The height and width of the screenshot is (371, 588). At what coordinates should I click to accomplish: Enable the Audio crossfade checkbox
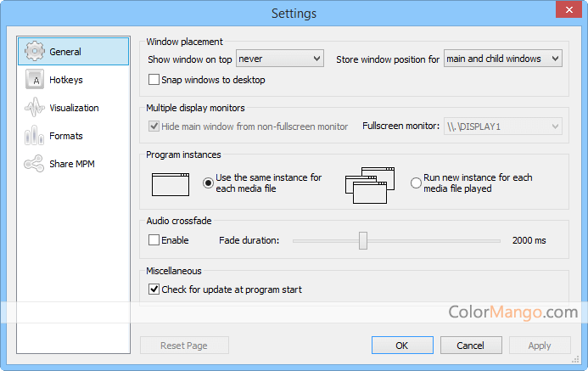click(154, 240)
